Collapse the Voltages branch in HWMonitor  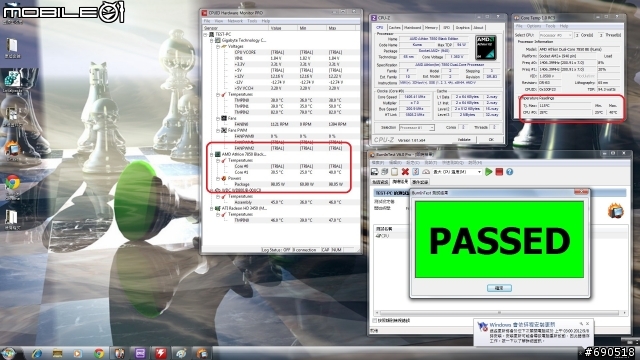pos(218,47)
